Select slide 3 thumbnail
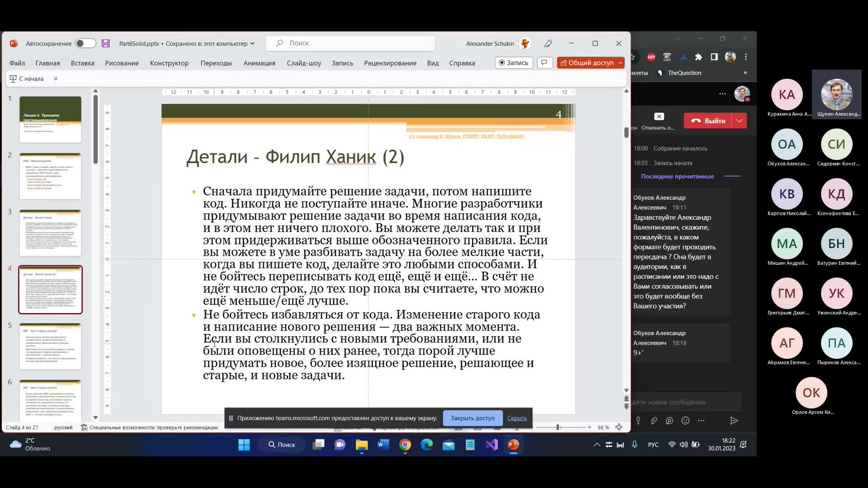The height and width of the screenshot is (488, 868). point(50,233)
